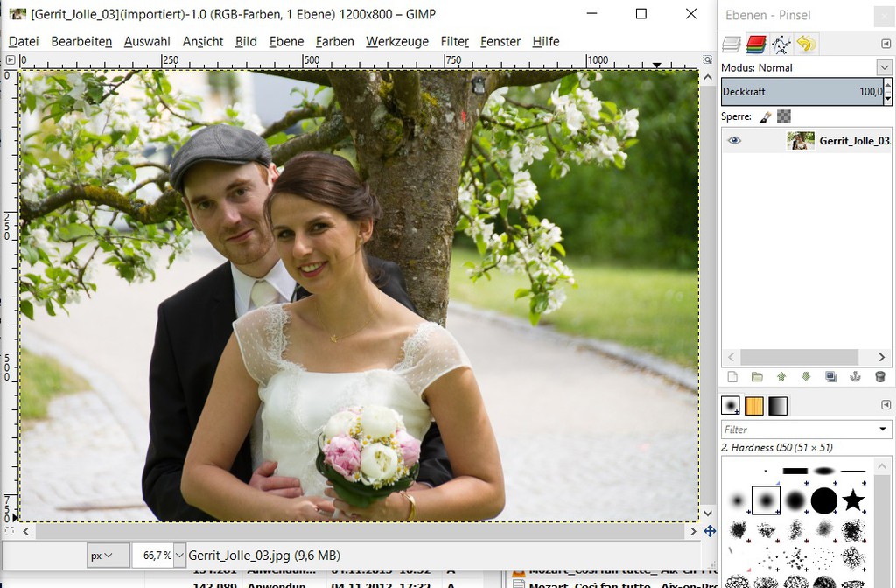Image resolution: width=896 pixels, height=588 pixels.
Task: Toggle lock alpha channel checkerboard icon
Action: tap(784, 116)
